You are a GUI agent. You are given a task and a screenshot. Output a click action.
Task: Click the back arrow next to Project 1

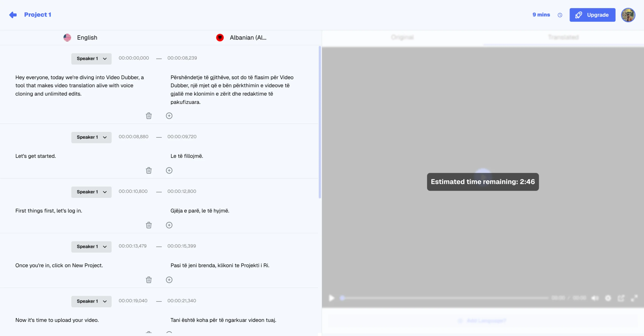click(13, 15)
